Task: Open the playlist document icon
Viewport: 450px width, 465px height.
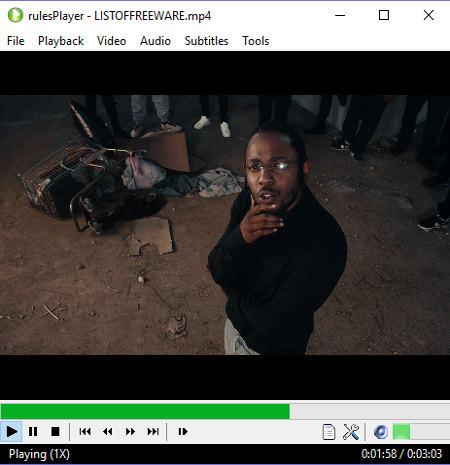Action: pos(329,432)
